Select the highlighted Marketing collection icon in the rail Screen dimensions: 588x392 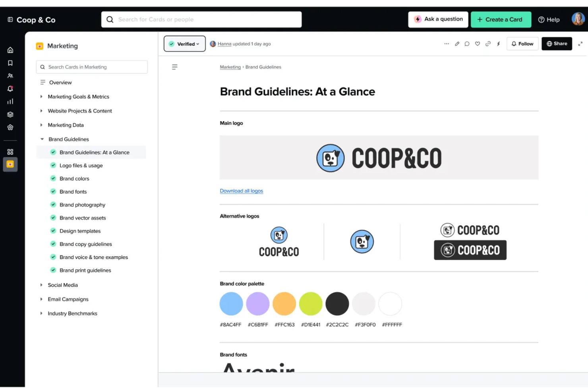point(10,164)
